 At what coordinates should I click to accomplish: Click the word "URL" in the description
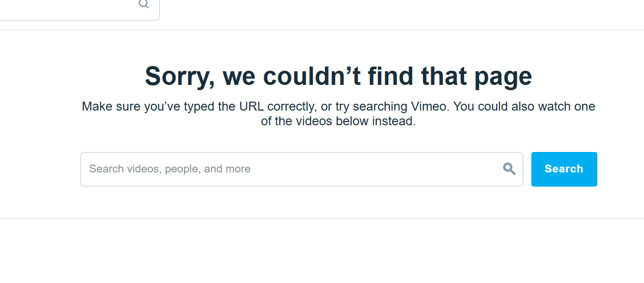coord(252,106)
